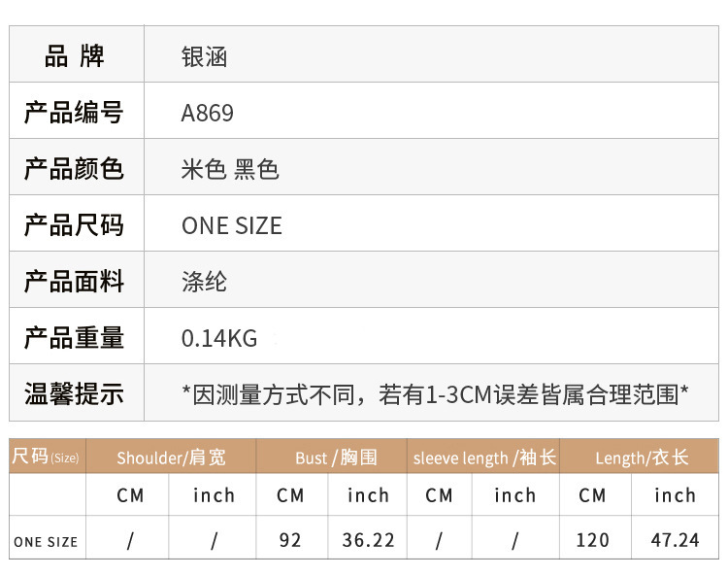This screenshot has width=728, height=577.
Task: Click the brand name 银涵
Action: (204, 57)
